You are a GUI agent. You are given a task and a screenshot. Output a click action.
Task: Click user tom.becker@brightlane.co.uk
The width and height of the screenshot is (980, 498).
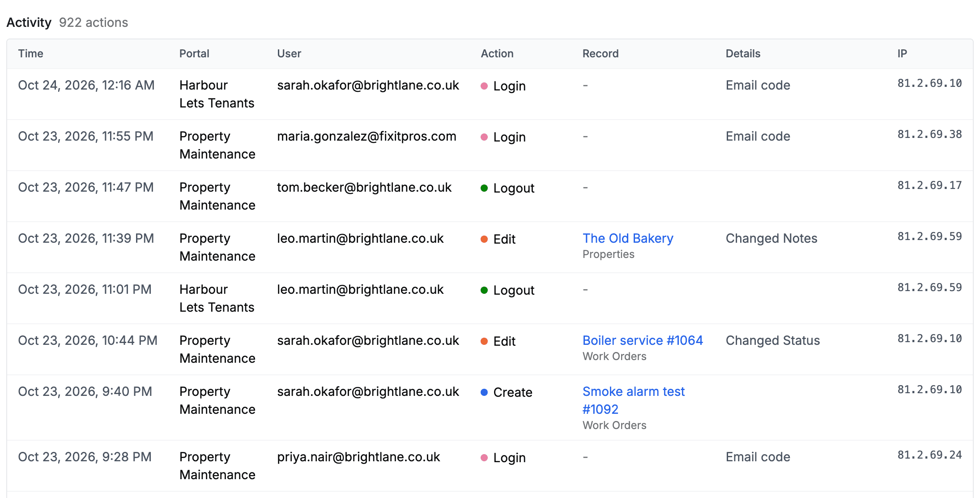[x=364, y=187]
